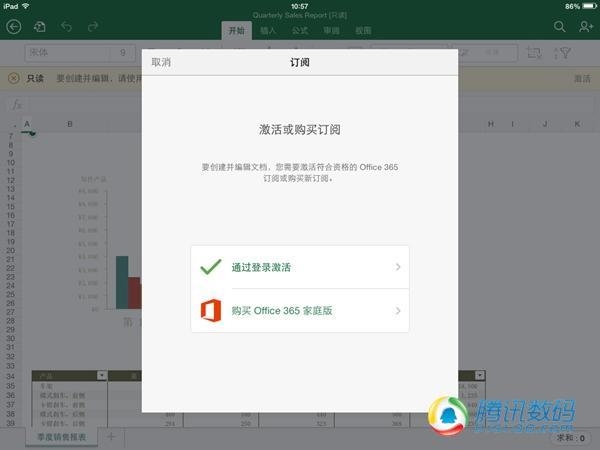Open the 审阅 ribbon tab

(331, 31)
